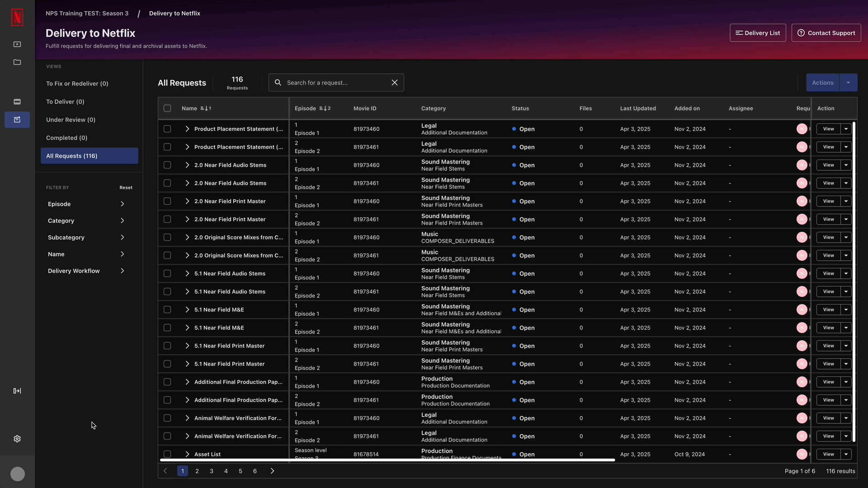Screen dimensions: 868x488
Task: View 5.1 Near Field M&E Episode 2 request
Action: [828, 328]
